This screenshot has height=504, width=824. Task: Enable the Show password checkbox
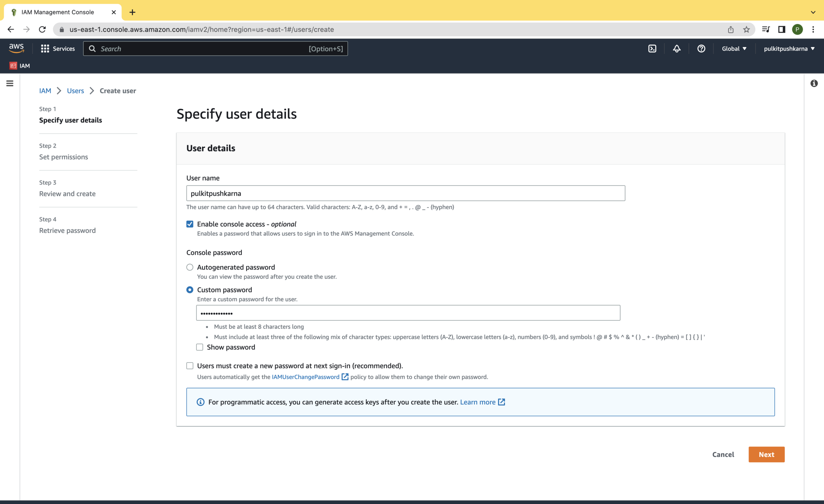(x=200, y=347)
